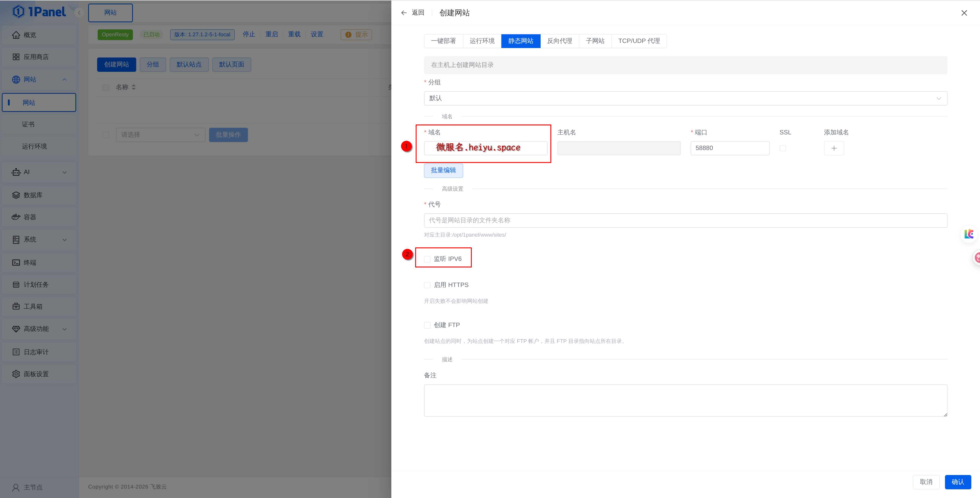Tick the checkbox beside 请选择 dropdown

106,135
